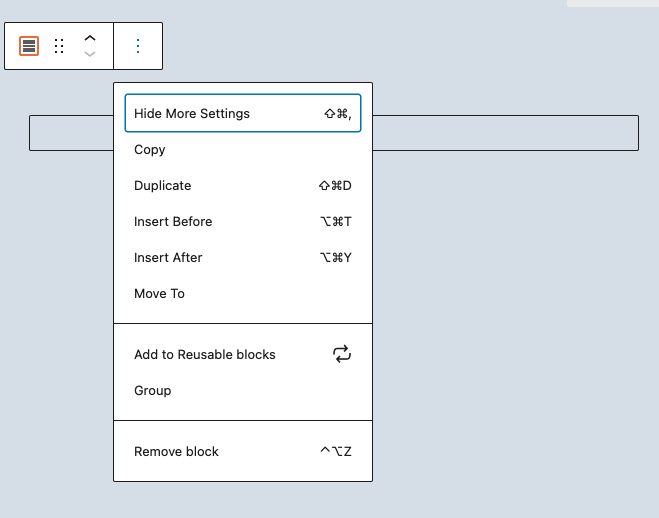Click the six-dot drag handle icon
659x518 pixels.
[59, 46]
